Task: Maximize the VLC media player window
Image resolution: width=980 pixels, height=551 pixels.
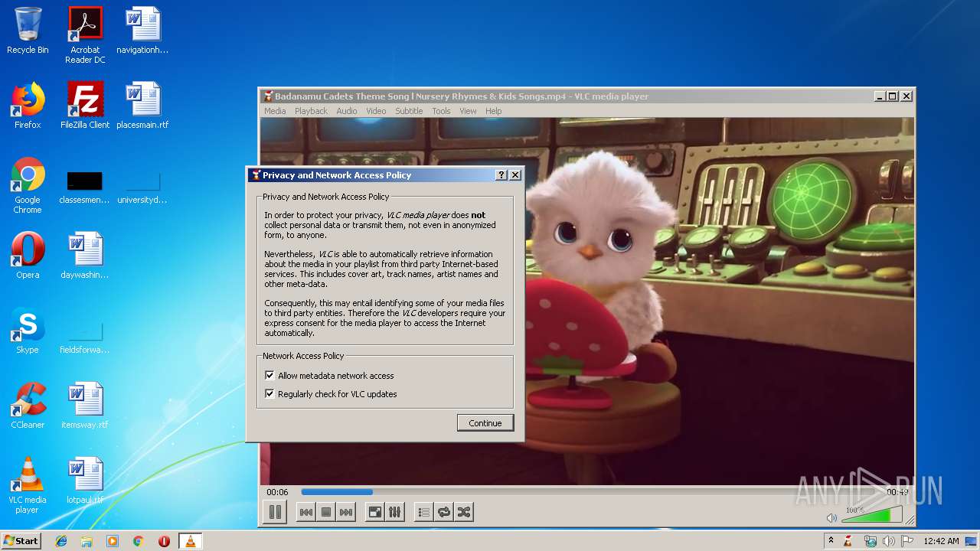Action: coord(893,96)
